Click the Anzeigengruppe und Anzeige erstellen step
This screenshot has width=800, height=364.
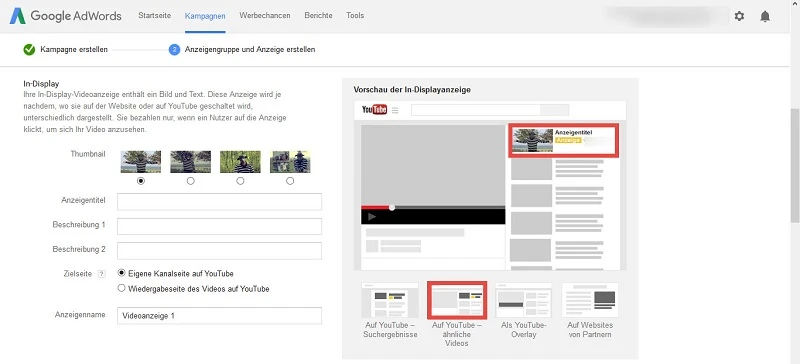250,50
